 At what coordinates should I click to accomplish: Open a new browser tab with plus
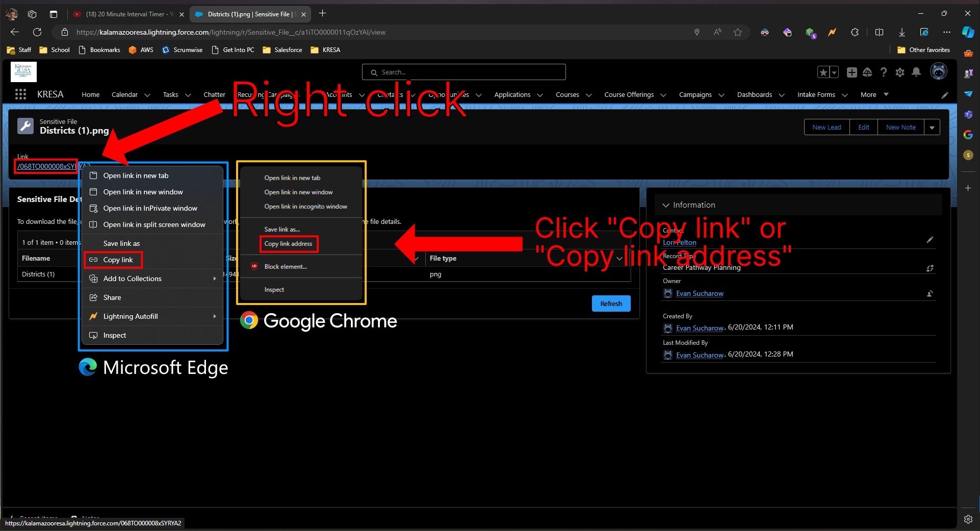pos(322,14)
